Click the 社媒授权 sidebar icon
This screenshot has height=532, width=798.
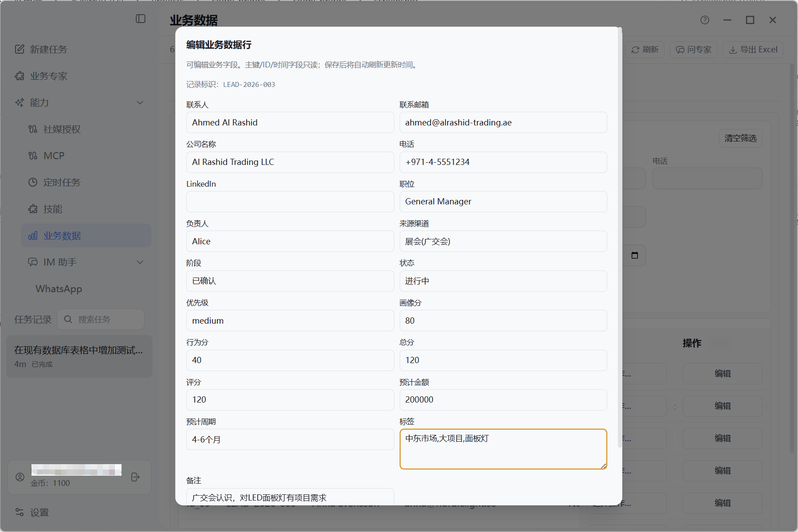(x=33, y=129)
